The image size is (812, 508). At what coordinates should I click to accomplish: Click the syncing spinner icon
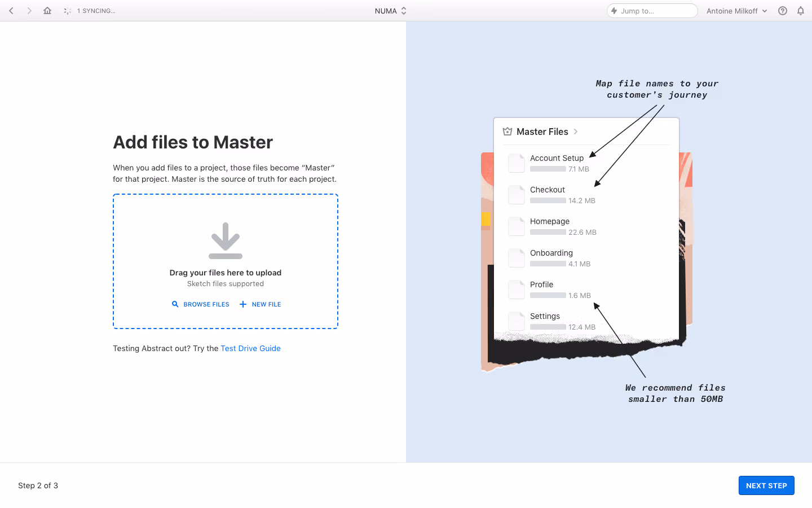click(68, 11)
